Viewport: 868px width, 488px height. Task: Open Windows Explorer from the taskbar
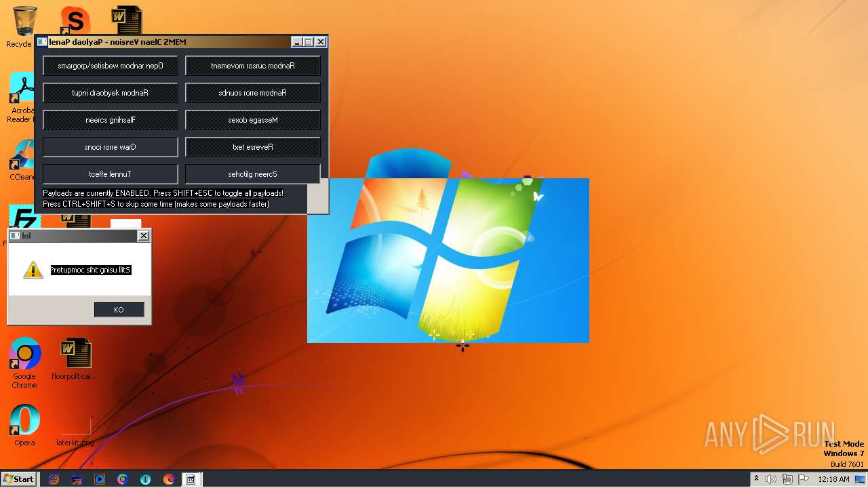[x=77, y=479]
